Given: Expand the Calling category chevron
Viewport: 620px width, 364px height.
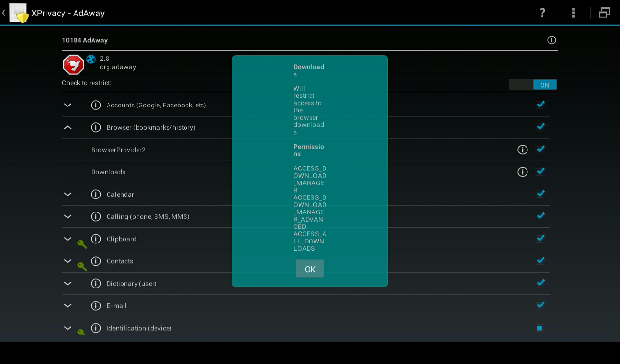Looking at the screenshot, I should click(x=68, y=216).
